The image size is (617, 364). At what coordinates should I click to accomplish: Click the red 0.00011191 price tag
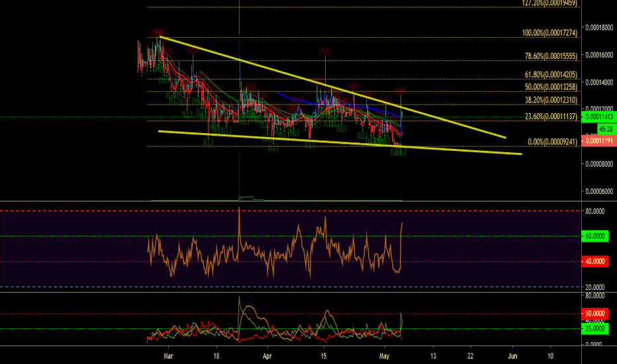click(599, 141)
